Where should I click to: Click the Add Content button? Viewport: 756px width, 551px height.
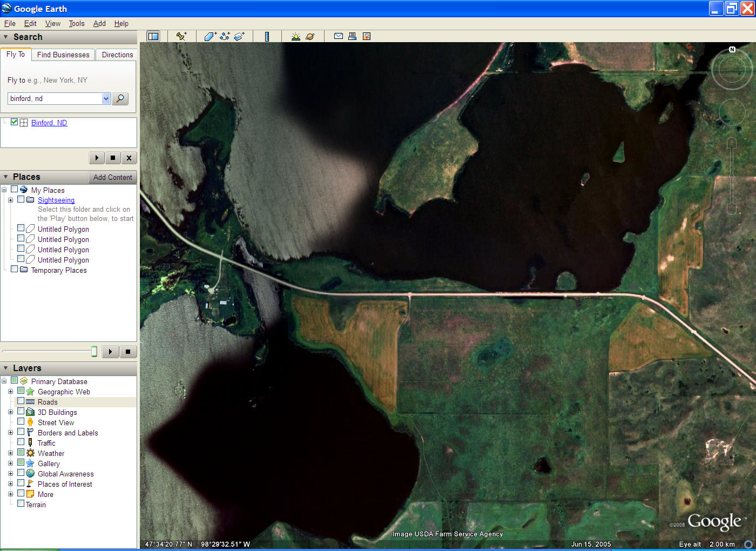pyautogui.click(x=112, y=177)
